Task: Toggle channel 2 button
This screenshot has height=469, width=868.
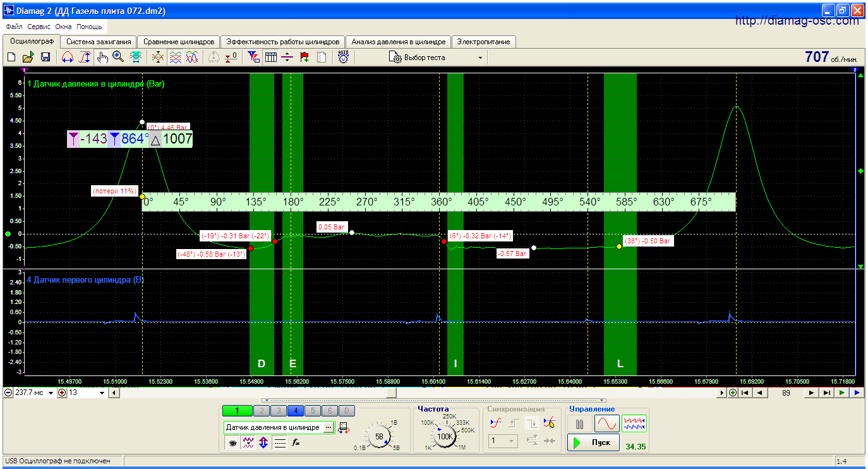Action: (261, 411)
